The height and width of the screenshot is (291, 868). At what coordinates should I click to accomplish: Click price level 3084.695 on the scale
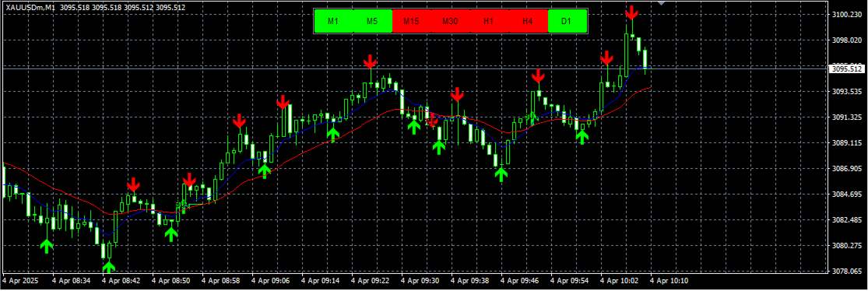848,195
